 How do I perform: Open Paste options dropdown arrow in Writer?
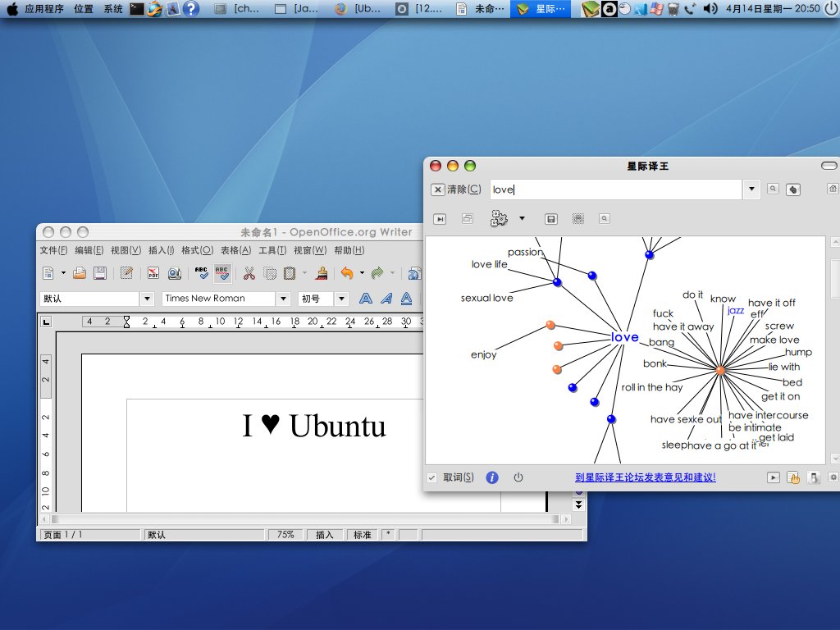tap(305, 273)
